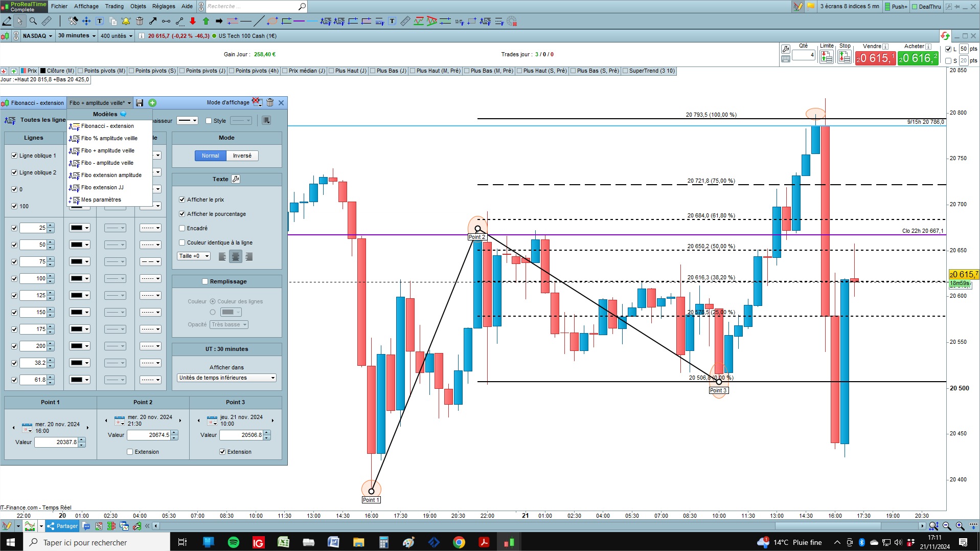Image resolution: width=980 pixels, height=551 pixels.
Task: Choose the orange ellipse drawing tool
Action: 272,21
